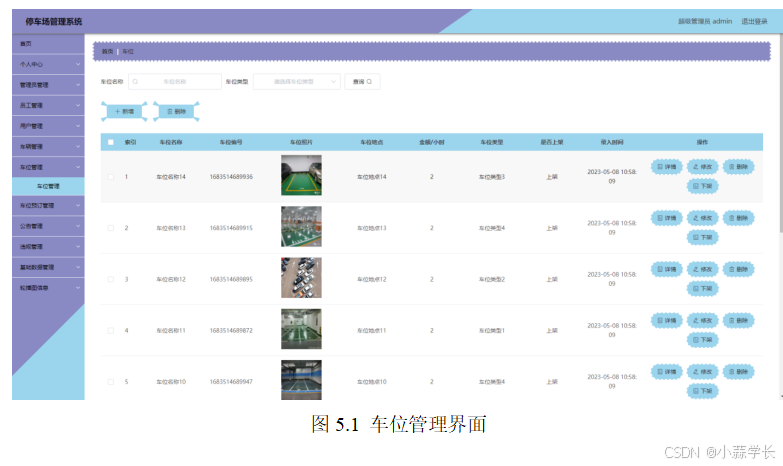Click the 查询 search button
The height and width of the screenshot is (466, 783).
(362, 82)
